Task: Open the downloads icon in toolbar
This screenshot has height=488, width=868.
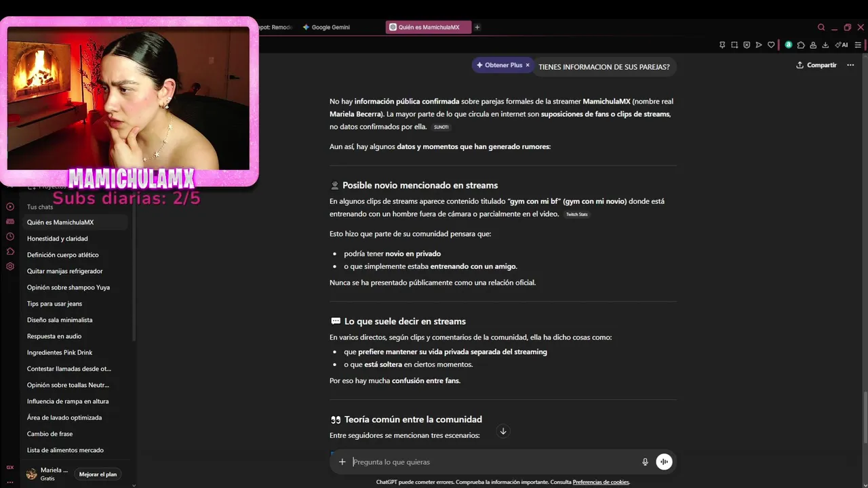Action: 825,45
